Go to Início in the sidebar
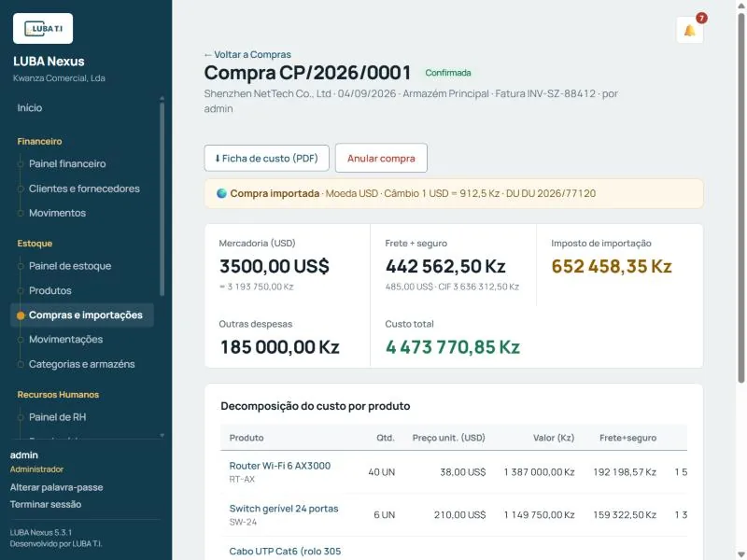Screen dimensions: 747x560 pyautogui.click(x=30, y=107)
